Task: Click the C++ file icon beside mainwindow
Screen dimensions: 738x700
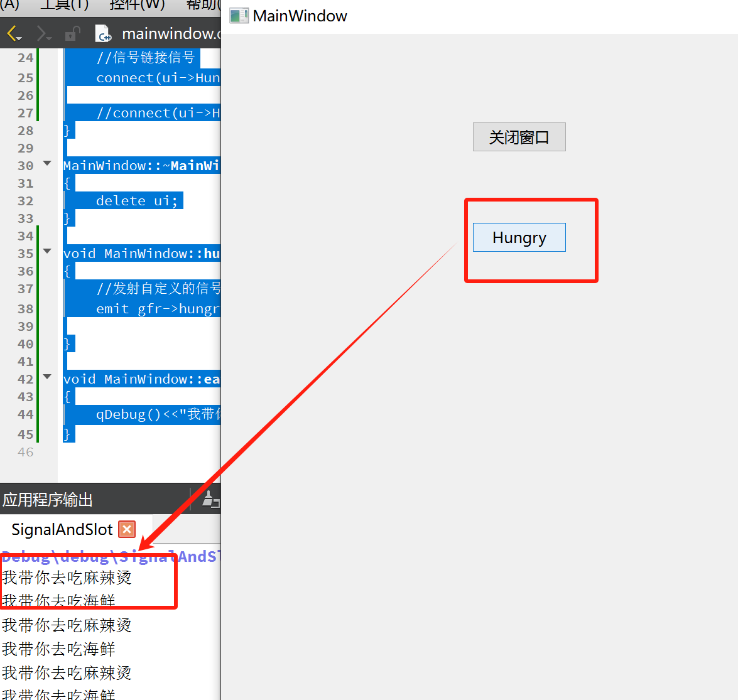Action: pyautogui.click(x=103, y=34)
